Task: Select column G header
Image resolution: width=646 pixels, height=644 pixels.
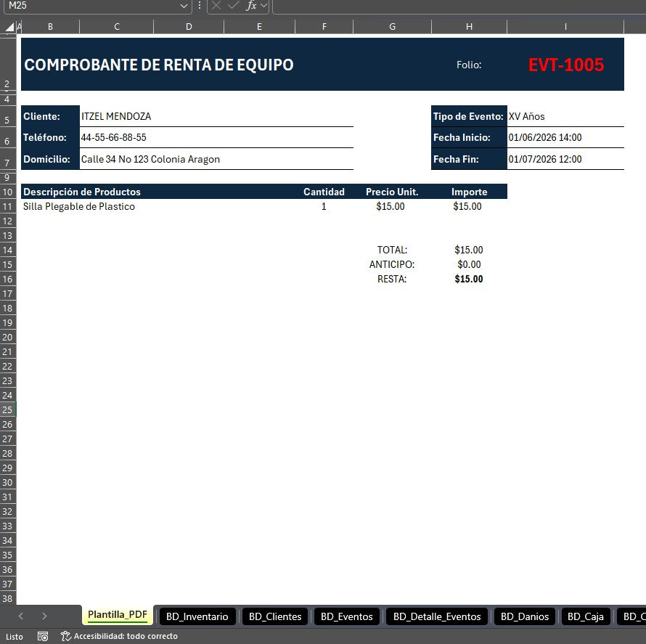Action: (x=392, y=27)
